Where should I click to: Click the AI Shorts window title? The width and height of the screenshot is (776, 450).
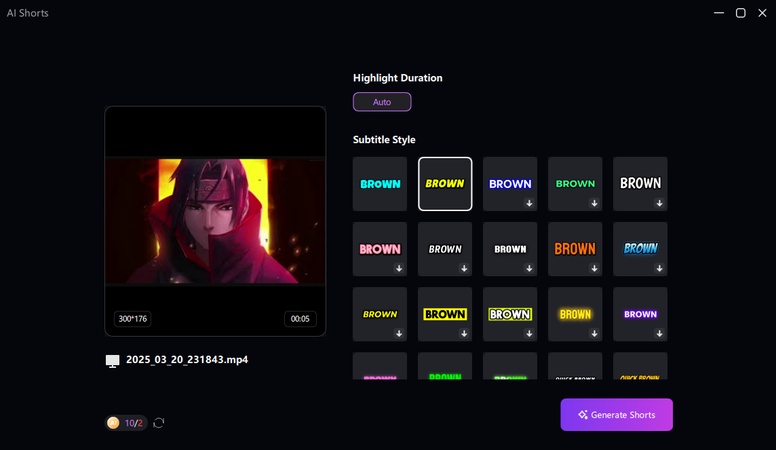coord(28,13)
